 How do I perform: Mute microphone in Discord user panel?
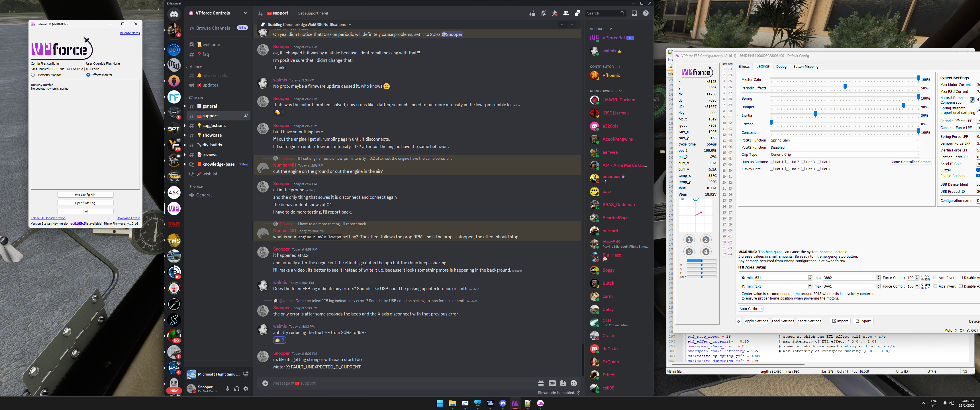click(228, 389)
